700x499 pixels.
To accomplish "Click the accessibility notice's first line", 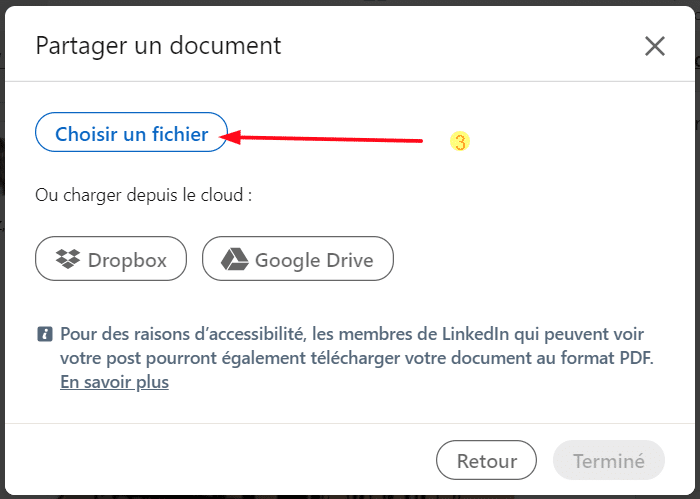I will 352,334.
